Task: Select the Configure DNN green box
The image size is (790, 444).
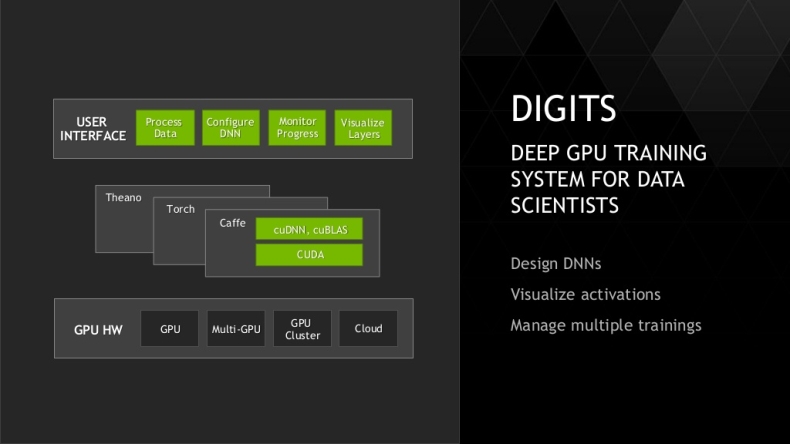Action: [x=231, y=128]
